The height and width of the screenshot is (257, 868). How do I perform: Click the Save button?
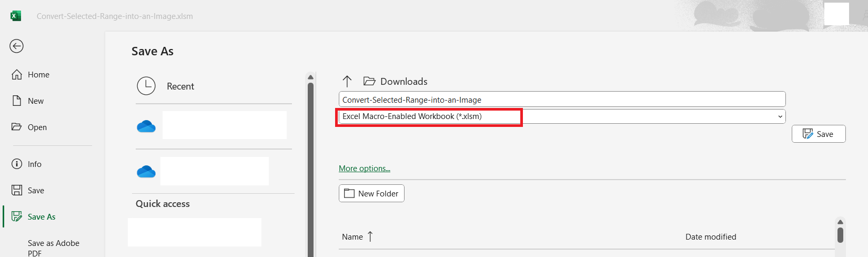coord(819,134)
